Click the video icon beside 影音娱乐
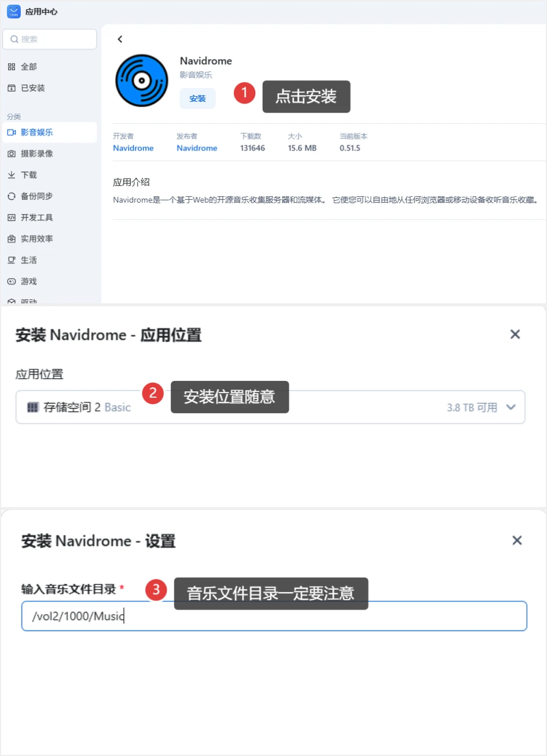 12,133
